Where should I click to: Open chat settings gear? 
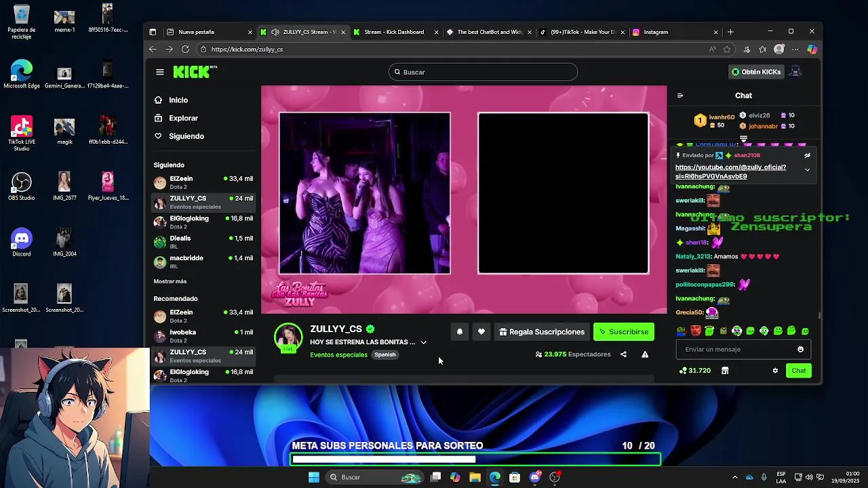tap(775, 371)
